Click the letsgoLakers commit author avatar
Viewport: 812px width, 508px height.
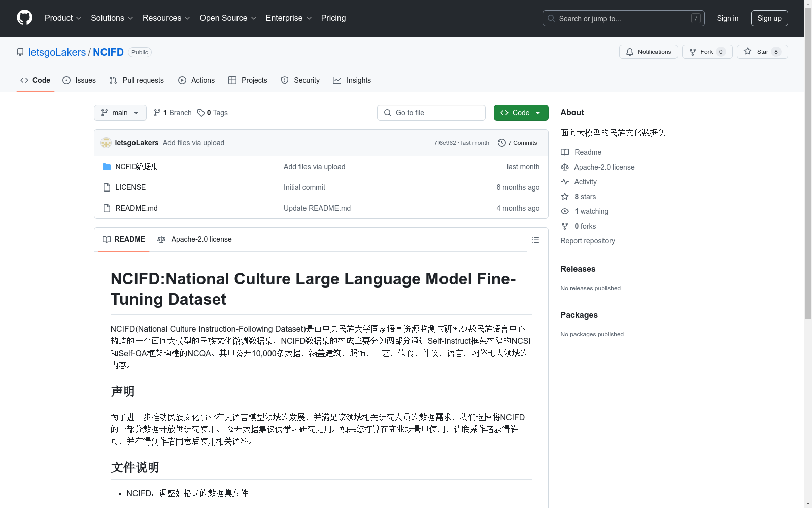coord(106,143)
